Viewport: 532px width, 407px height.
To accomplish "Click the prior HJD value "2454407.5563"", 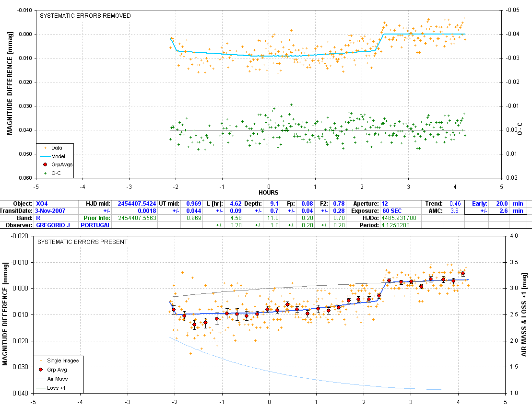I will pos(137,218).
